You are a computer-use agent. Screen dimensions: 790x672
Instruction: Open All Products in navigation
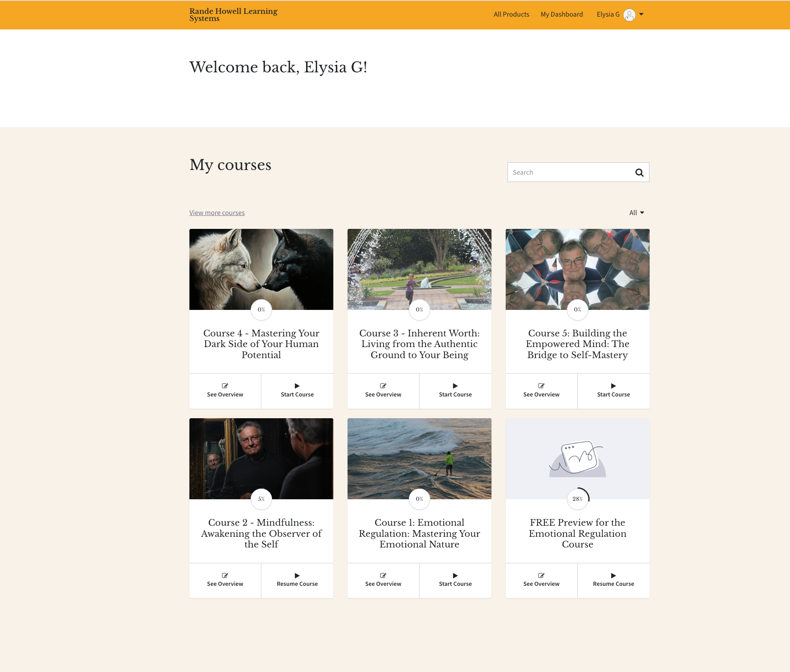click(511, 14)
